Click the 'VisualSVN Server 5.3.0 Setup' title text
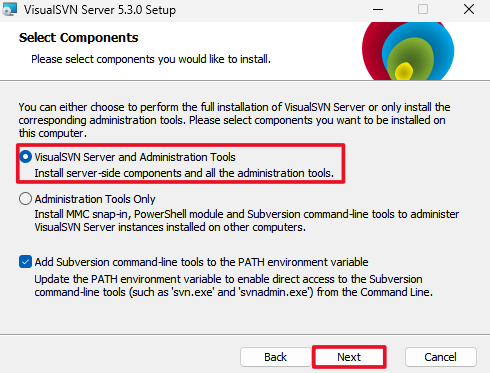This screenshot has width=490, height=373. pyautogui.click(x=100, y=10)
